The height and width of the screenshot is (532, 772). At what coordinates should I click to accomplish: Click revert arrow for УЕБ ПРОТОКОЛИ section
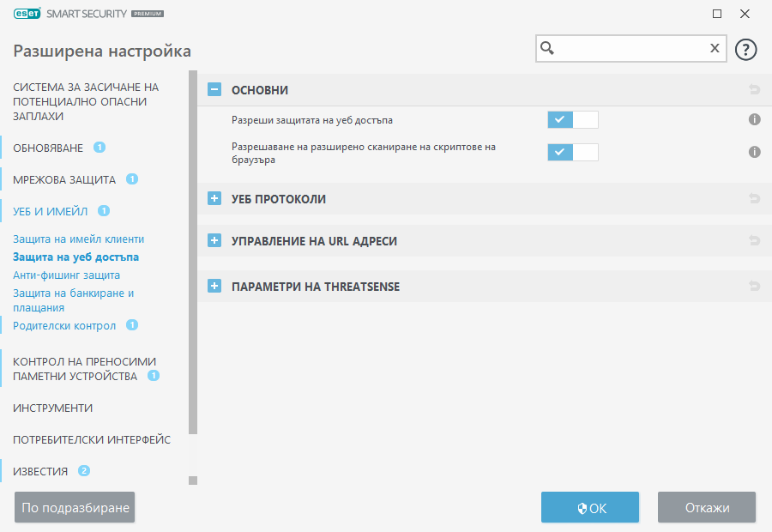coord(754,198)
